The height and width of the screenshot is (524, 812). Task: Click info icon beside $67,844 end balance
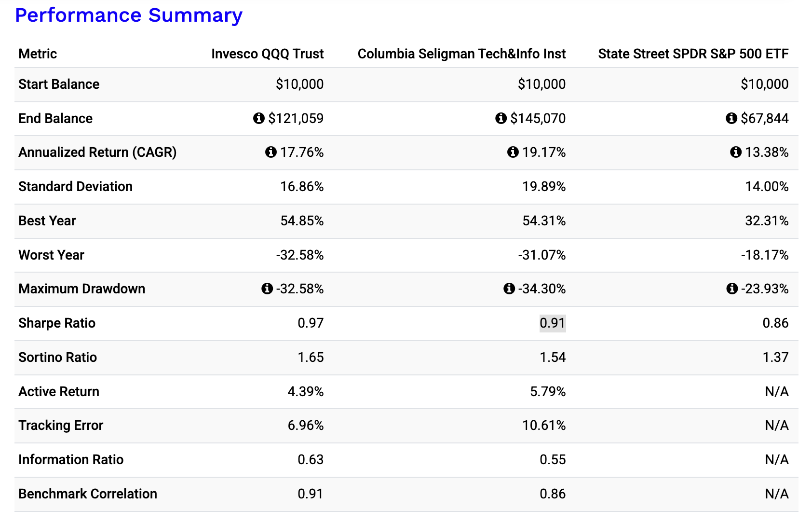pyautogui.click(x=731, y=118)
